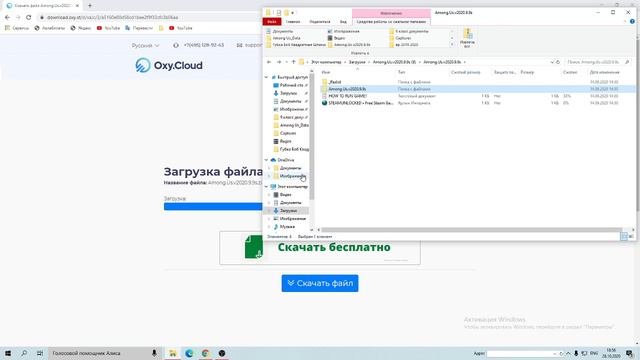Image resolution: width=640 pixels, height=360 pixels.
Task: Select the compressed folder tools ribbon tab
Action: pos(391,22)
